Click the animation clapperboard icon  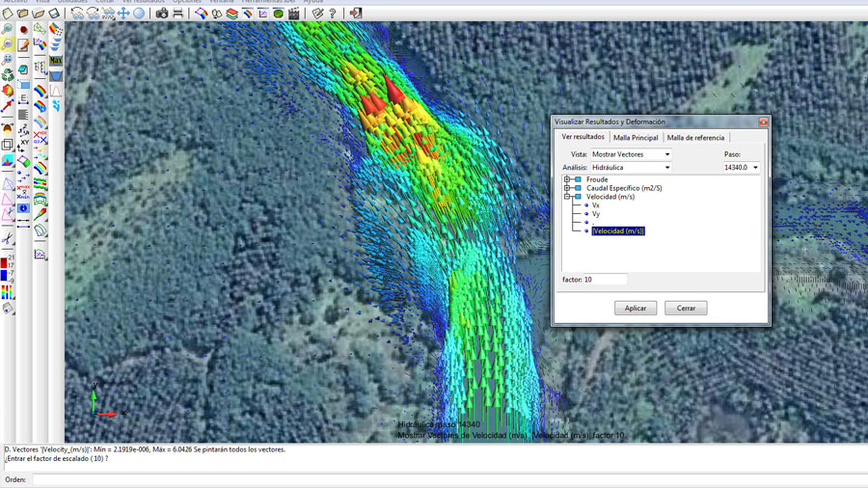click(x=294, y=14)
